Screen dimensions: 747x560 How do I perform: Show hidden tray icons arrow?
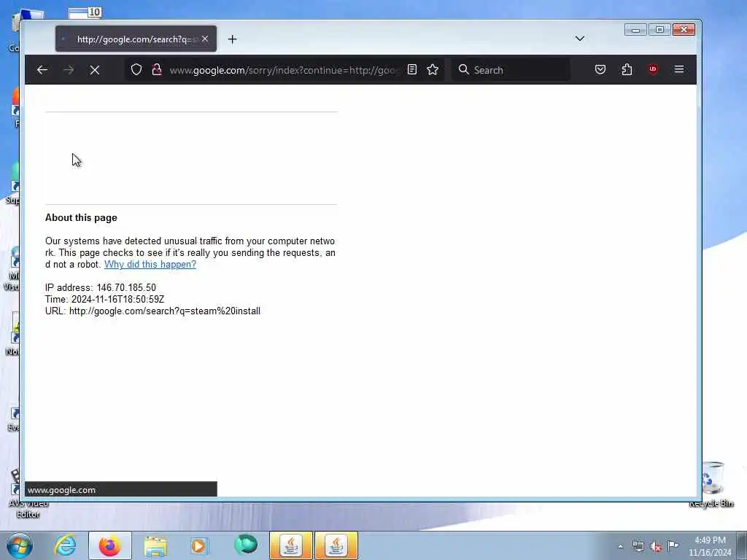pyautogui.click(x=620, y=546)
